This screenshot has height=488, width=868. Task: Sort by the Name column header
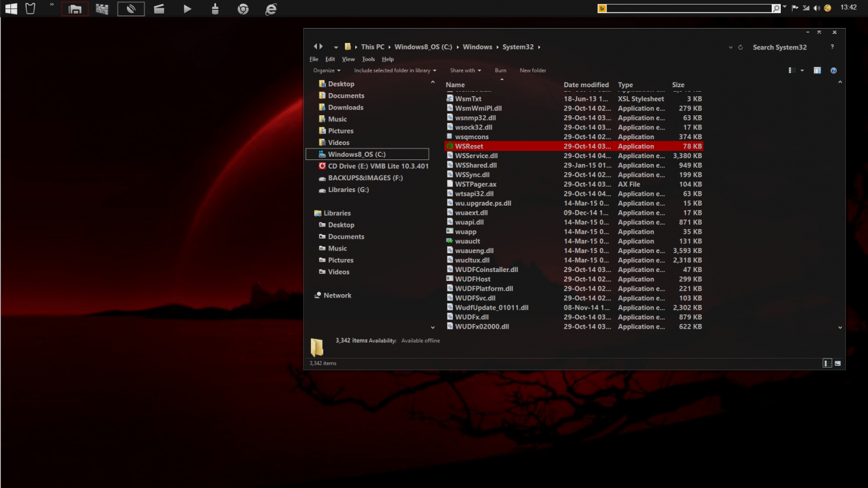455,85
